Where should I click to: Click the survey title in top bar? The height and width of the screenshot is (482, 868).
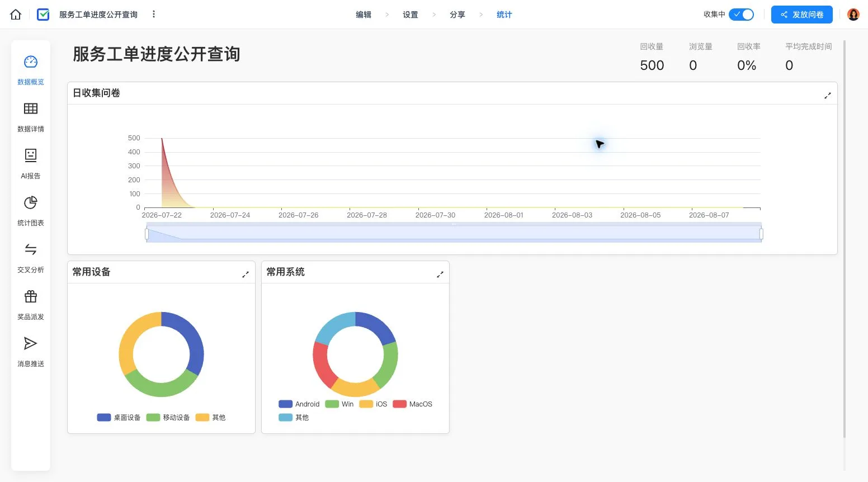98,15
